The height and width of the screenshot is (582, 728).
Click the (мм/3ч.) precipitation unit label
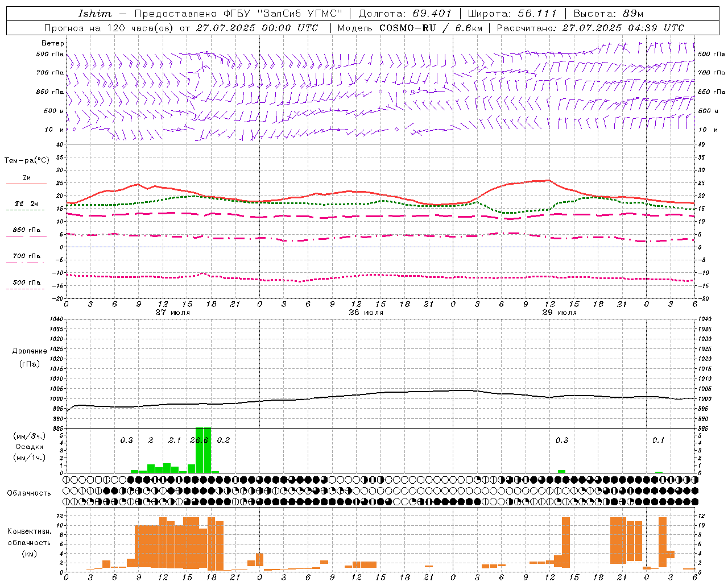pyautogui.click(x=29, y=436)
